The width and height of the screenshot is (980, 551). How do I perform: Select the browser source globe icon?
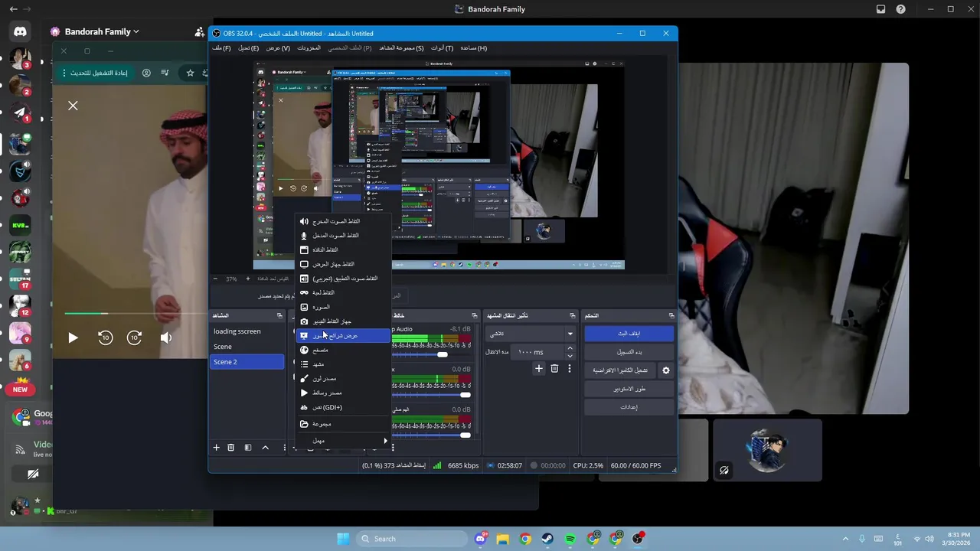(304, 350)
